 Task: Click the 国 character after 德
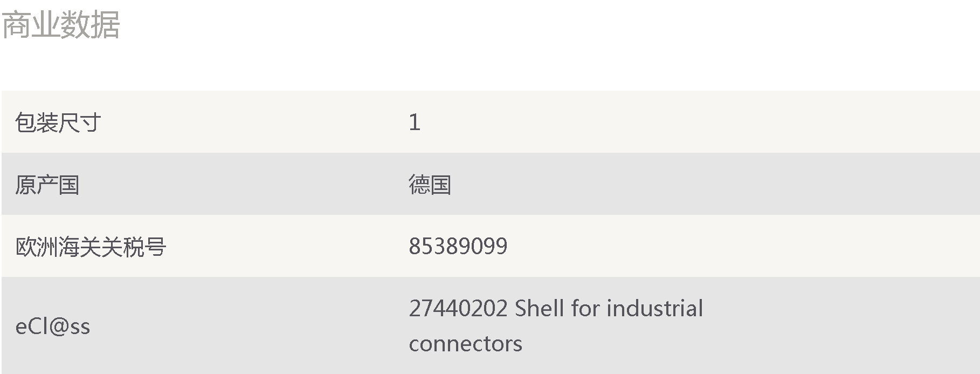[441, 185]
